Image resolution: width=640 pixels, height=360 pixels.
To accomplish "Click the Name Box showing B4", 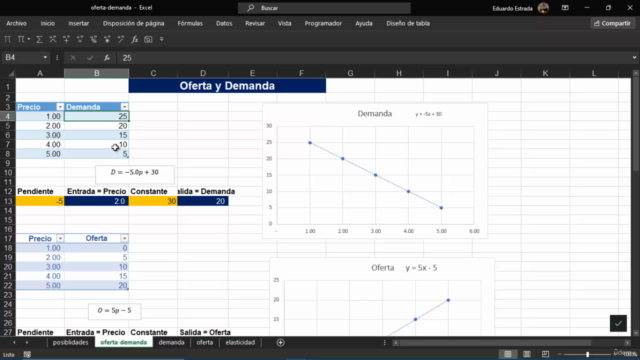I will 25,58.
